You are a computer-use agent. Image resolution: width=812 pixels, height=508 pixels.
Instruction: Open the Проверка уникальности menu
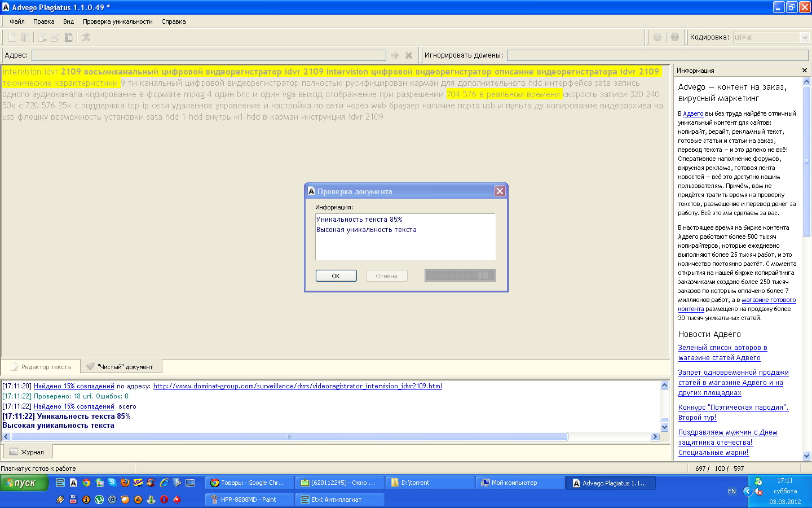(117, 21)
